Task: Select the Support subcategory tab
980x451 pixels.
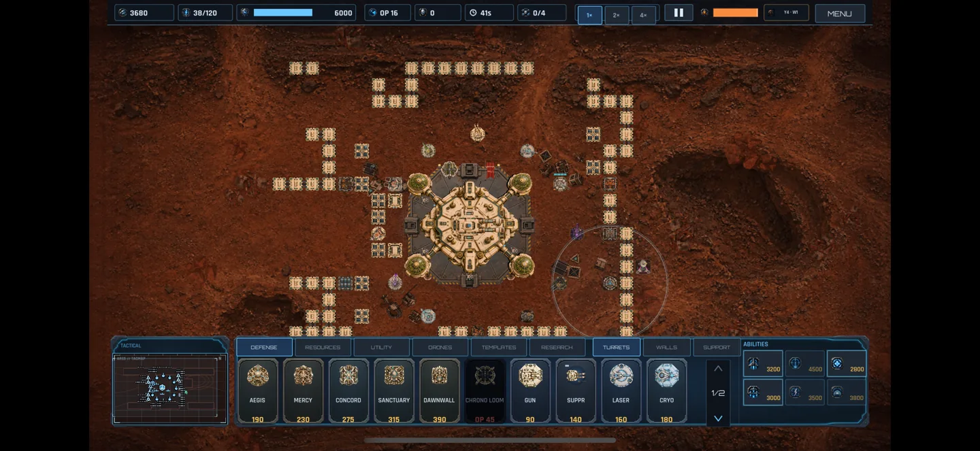Action: [717, 347]
